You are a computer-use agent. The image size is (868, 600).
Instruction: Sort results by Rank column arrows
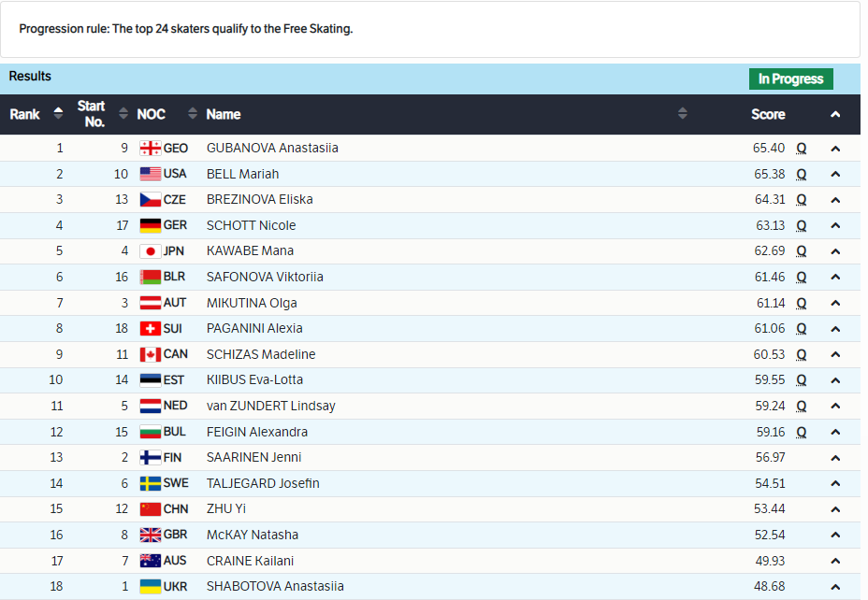coord(58,114)
